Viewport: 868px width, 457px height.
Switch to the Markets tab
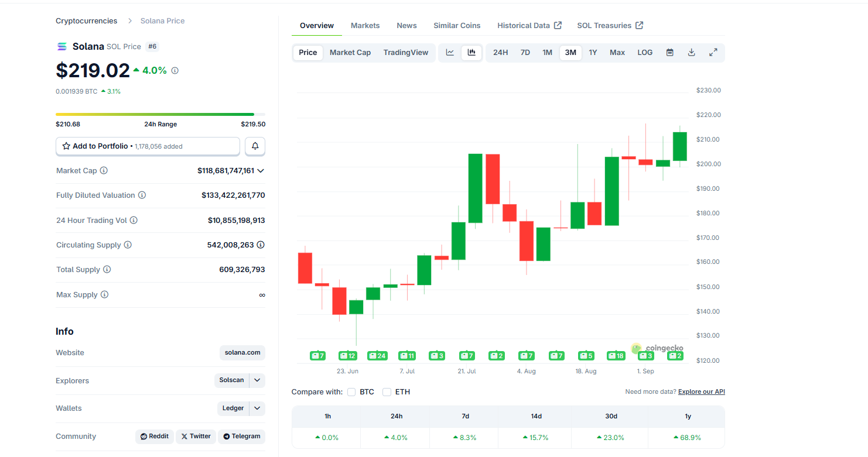click(x=365, y=26)
